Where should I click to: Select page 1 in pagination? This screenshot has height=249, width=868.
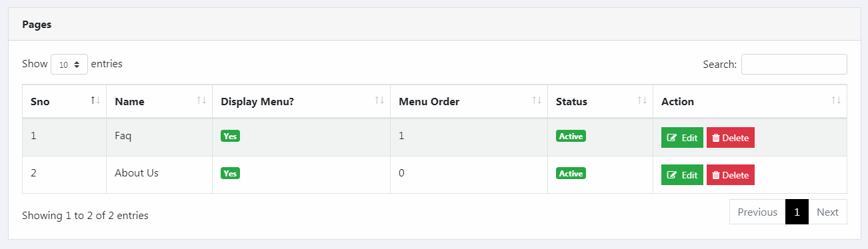797,212
